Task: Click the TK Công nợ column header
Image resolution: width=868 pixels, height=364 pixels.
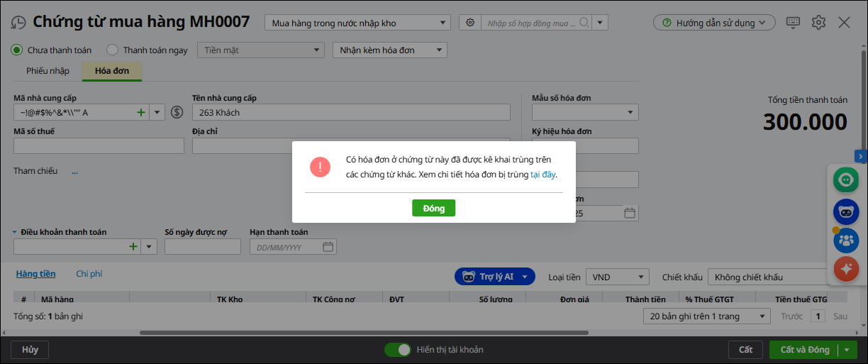Action: click(x=333, y=299)
